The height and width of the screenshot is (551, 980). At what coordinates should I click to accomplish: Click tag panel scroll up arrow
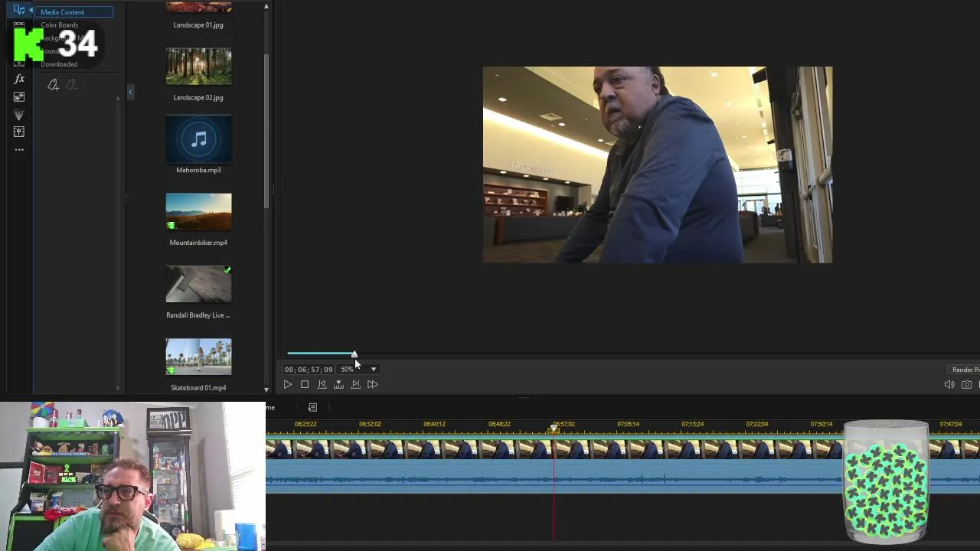click(x=118, y=98)
